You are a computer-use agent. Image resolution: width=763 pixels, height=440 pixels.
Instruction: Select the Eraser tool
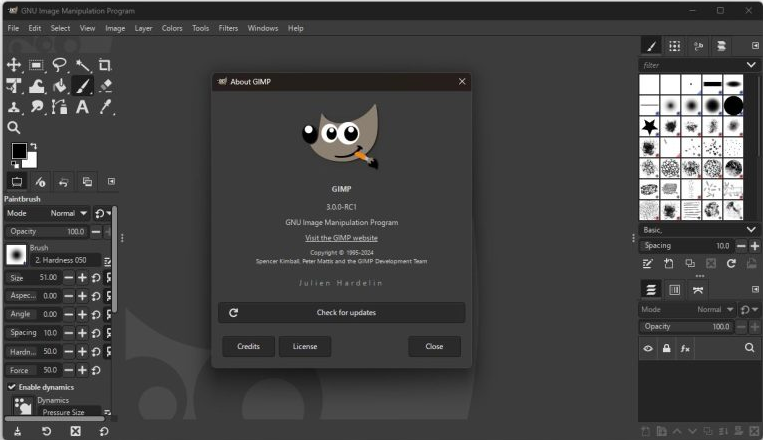click(105, 86)
